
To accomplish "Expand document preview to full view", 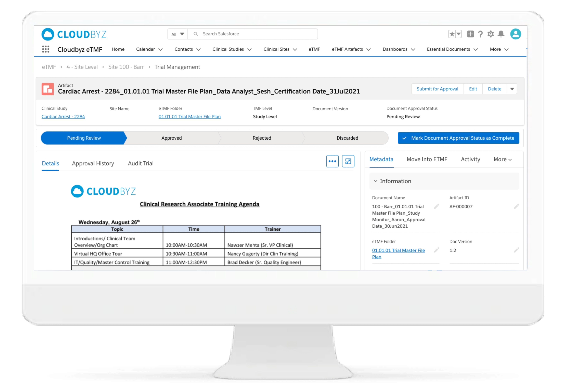I will click(x=348, y=161).
